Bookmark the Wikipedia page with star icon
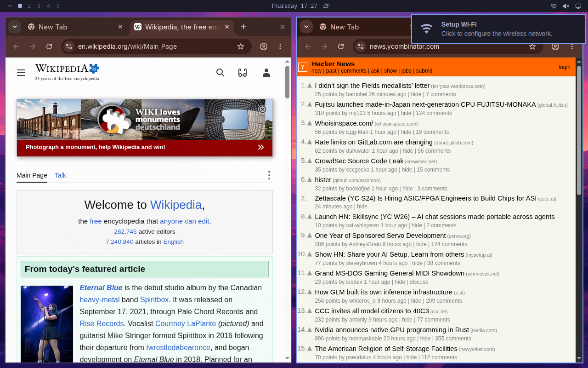 pos(241,46)
